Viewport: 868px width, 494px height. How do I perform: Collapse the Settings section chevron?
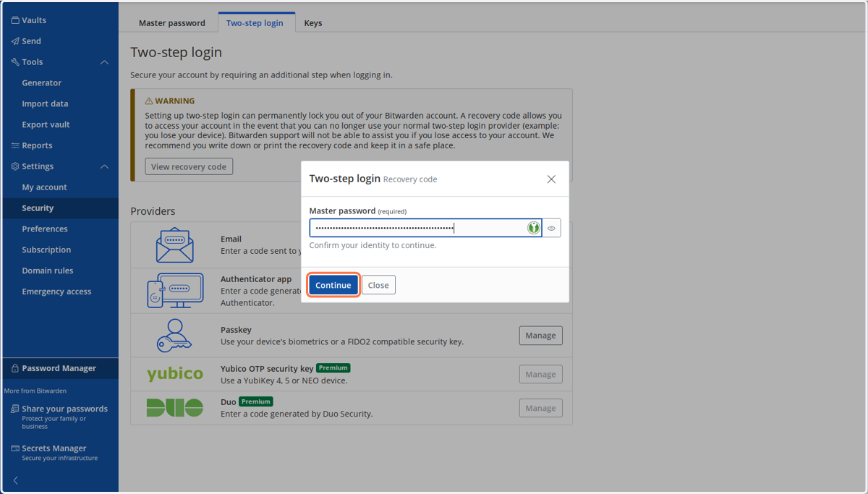click(104, 166)
